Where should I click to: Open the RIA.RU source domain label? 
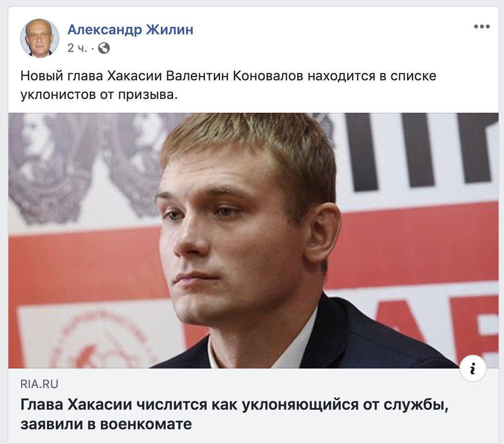tap(39, 384)
